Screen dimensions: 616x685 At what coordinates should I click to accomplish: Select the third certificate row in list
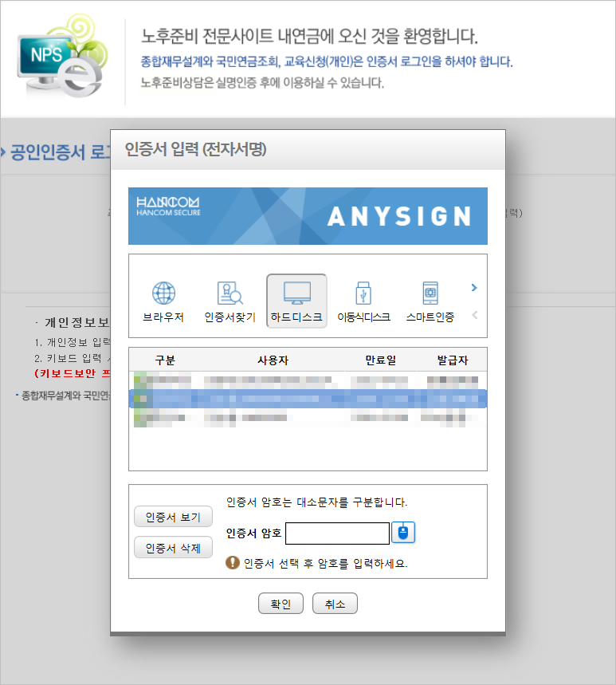tap(308, 418)
